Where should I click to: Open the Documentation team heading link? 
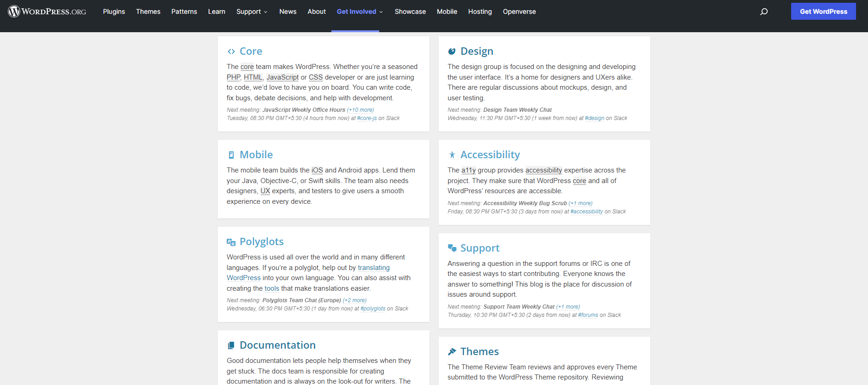pyautogui.click(x=278, y=345)
